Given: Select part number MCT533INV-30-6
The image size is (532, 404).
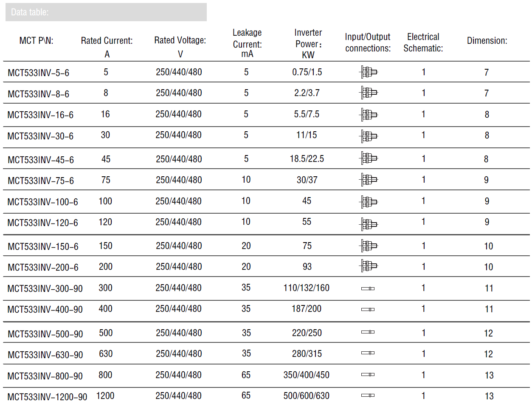Looking at the screenshot, I should coord(40,136).
